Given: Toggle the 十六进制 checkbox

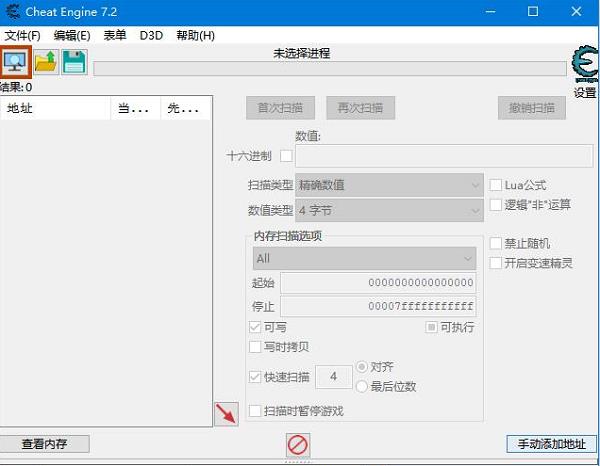Looking at the screenshot, I should pyautogui.click(x=287, y=156).
